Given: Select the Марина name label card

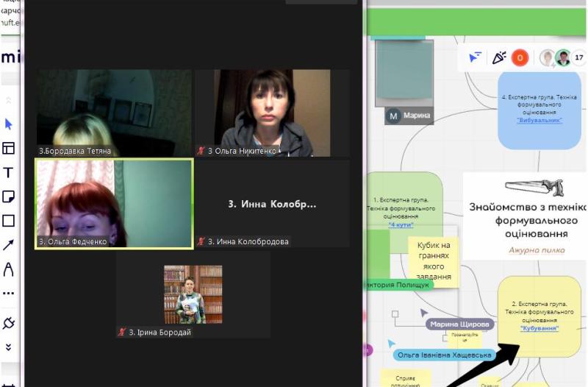Looking at the screenshot, I should (409, 116).
